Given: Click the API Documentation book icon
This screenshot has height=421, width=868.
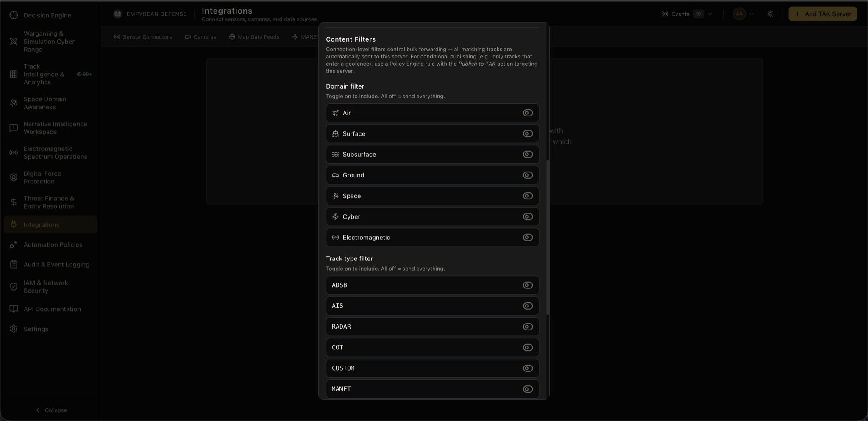Looking at the screenshot, I should coord(14,309).
